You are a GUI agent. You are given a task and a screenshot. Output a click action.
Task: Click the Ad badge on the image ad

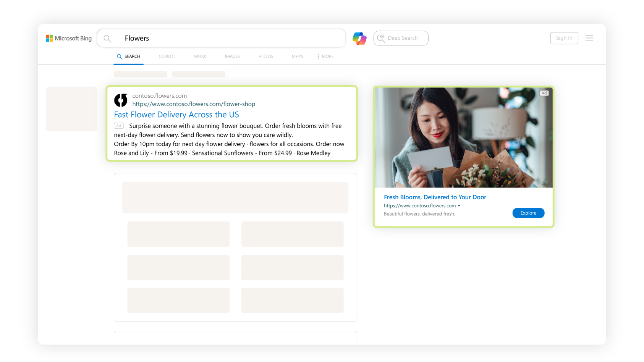(544, 93)
